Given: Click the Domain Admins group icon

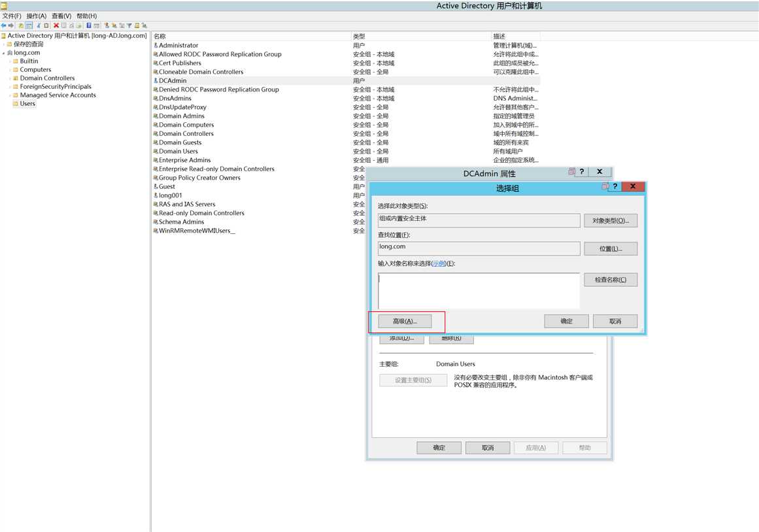Looking at the screenshot, I should point(156,116).
